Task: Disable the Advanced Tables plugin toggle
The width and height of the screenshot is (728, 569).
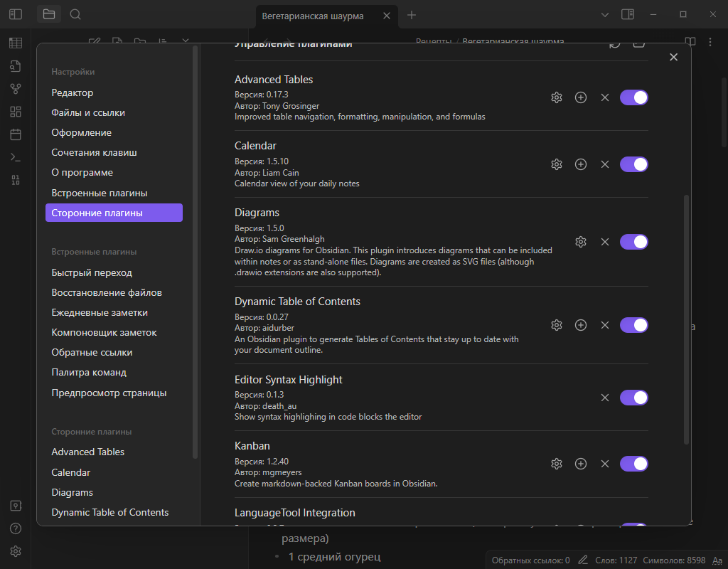Action: pos(633,97)
